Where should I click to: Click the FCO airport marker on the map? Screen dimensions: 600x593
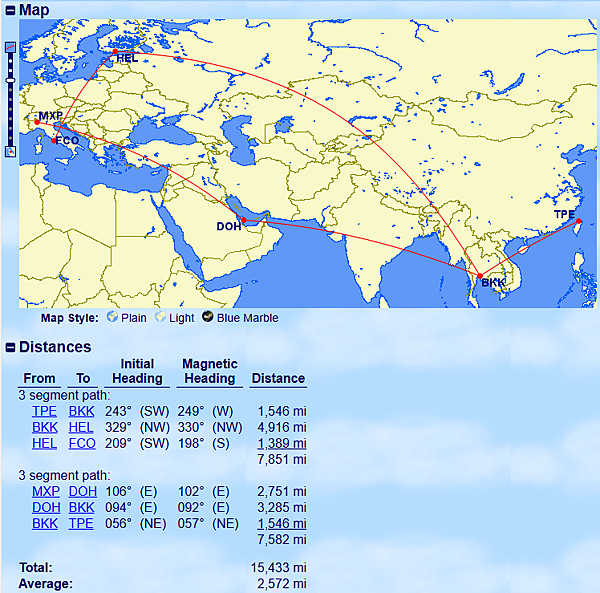click(x=54, y=141)
